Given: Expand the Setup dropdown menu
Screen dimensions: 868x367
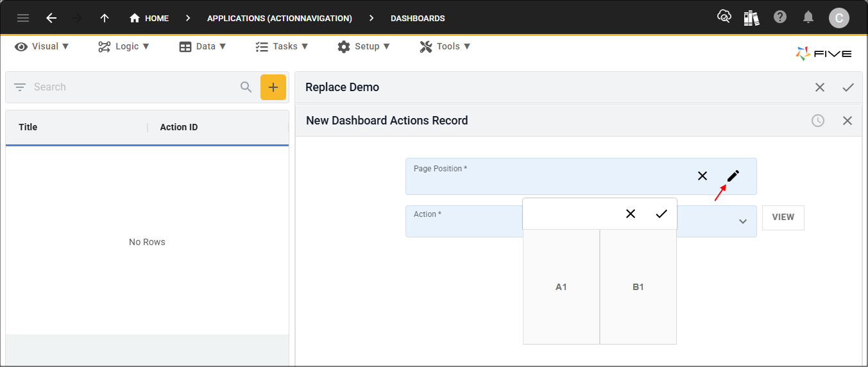Looking at the screenshot, I should point(364,46).
